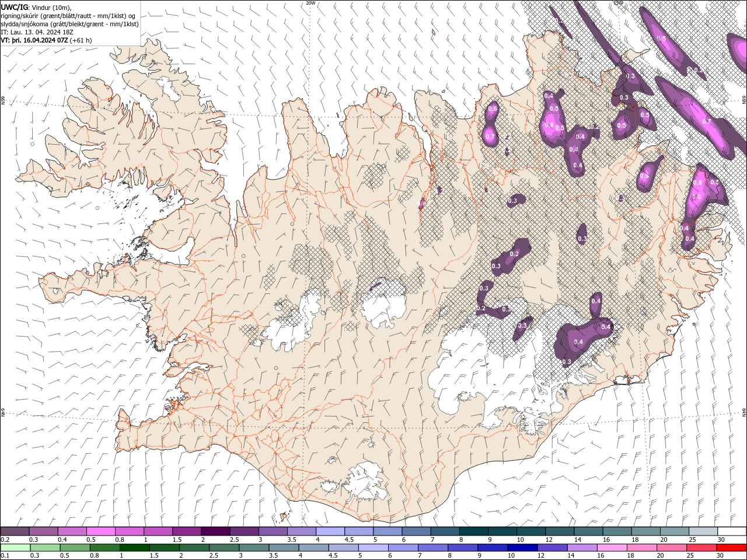Click the '0.1' label on the green scale
Viewport: 747px width, 560px height.
tap(5, 556)
